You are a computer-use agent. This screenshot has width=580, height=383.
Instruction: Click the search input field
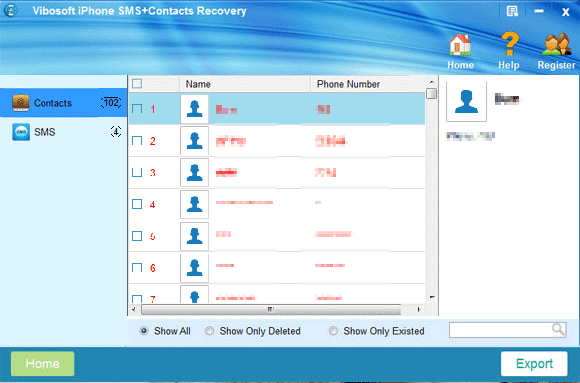pos(507,330)
